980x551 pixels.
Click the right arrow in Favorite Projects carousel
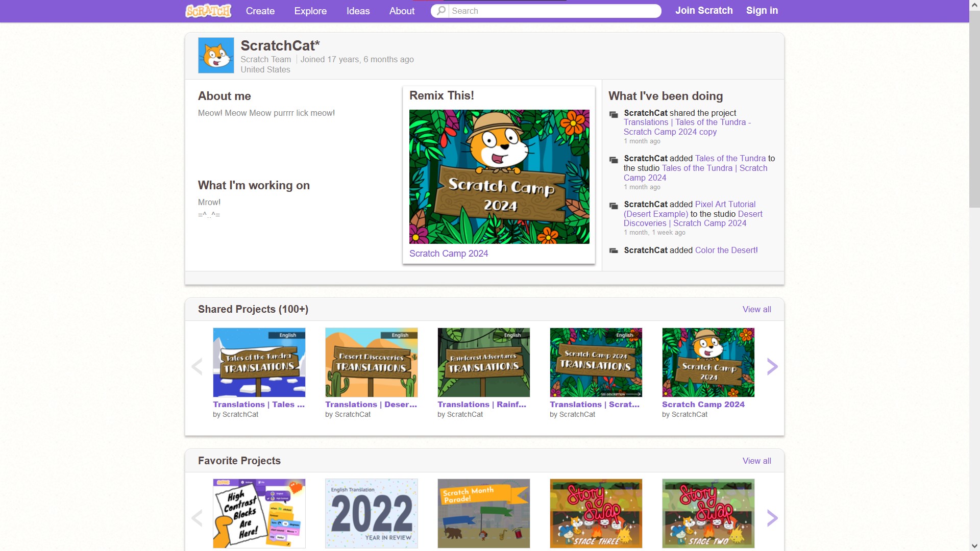point(772,518)
